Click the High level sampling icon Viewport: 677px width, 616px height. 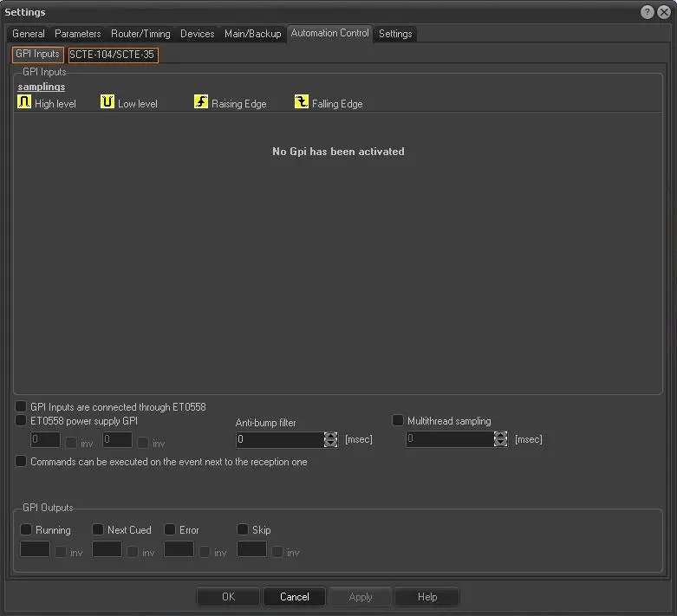[24, 102]
